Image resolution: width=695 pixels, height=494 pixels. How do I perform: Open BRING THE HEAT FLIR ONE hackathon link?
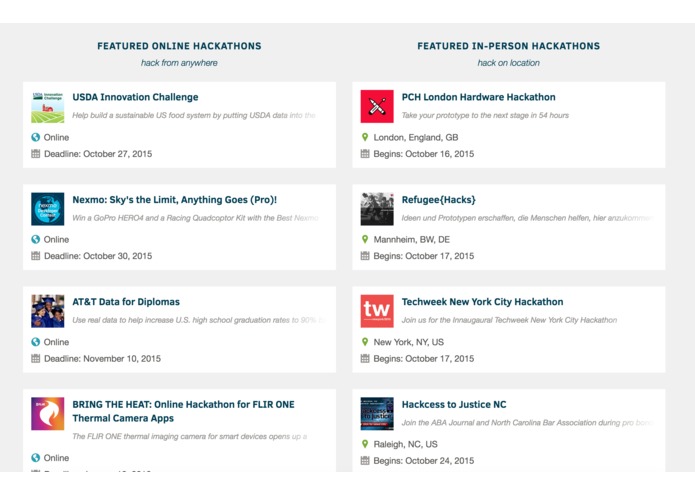(183, 411)
